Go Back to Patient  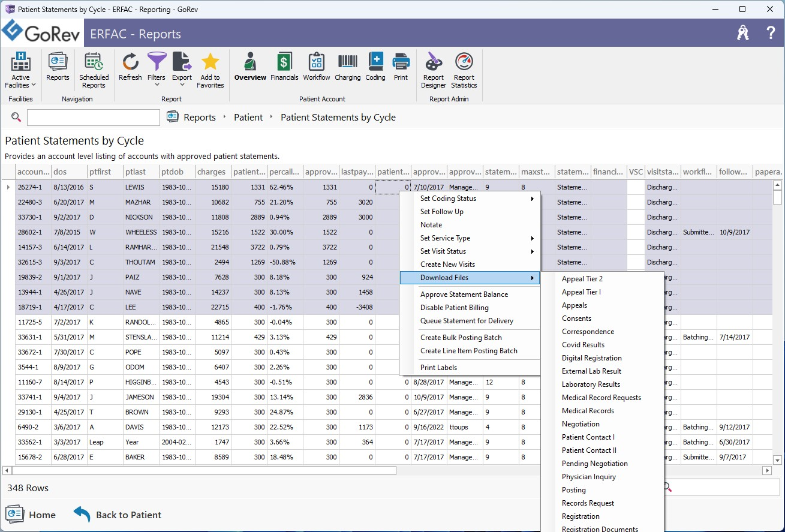click(x=118, y=515)
